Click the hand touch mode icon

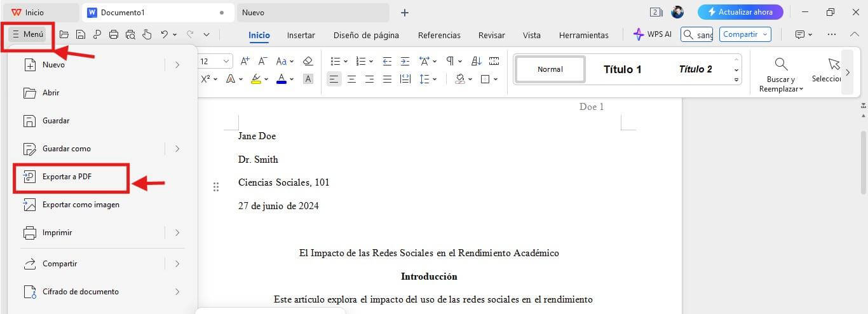147,34
